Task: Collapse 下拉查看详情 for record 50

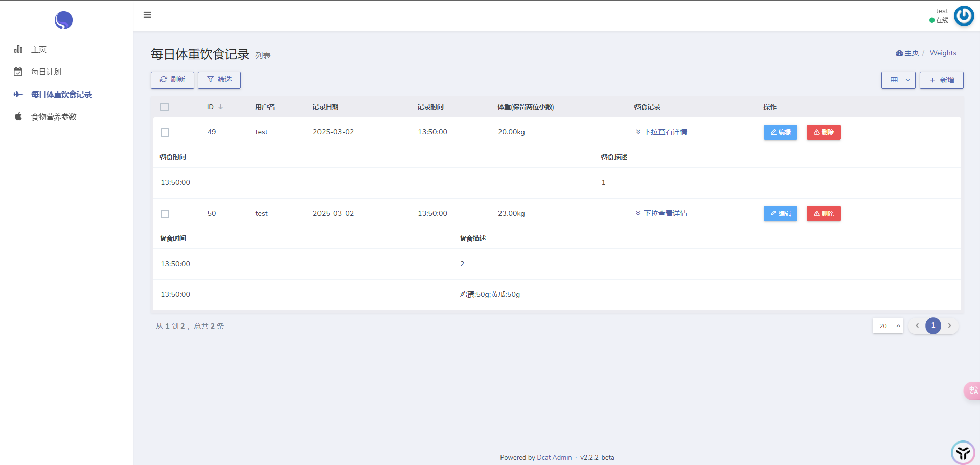Action: (661, 213)
